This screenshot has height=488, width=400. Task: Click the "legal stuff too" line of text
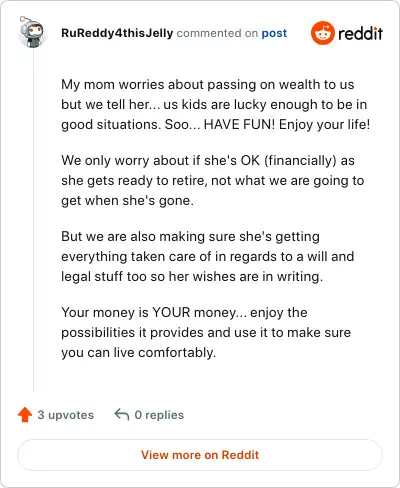[192, 277]
